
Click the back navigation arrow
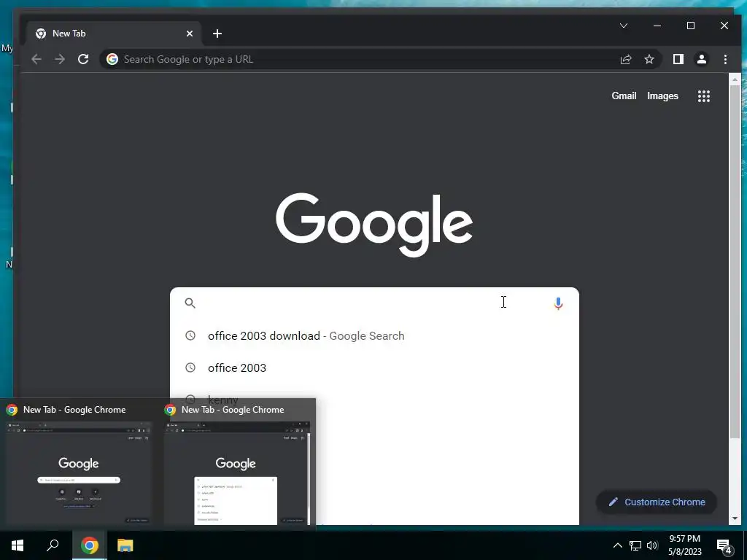[36, 59]
